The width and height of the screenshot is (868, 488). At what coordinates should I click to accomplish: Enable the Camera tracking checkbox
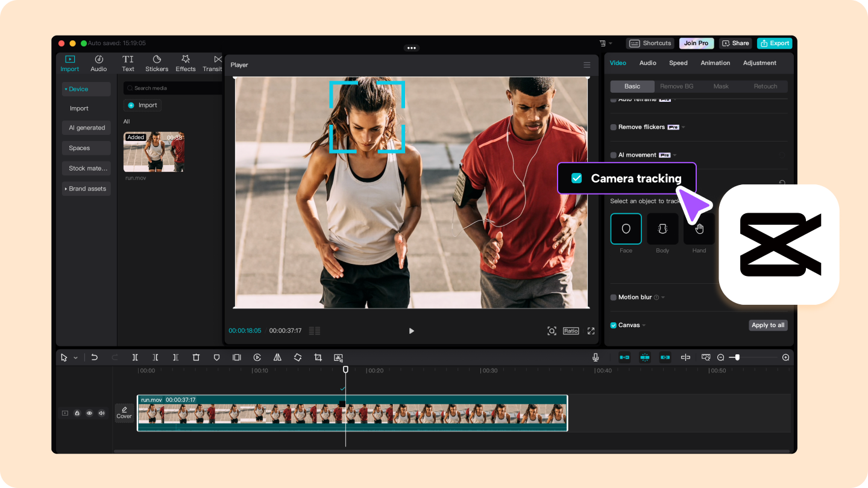(x=577, y=178)
